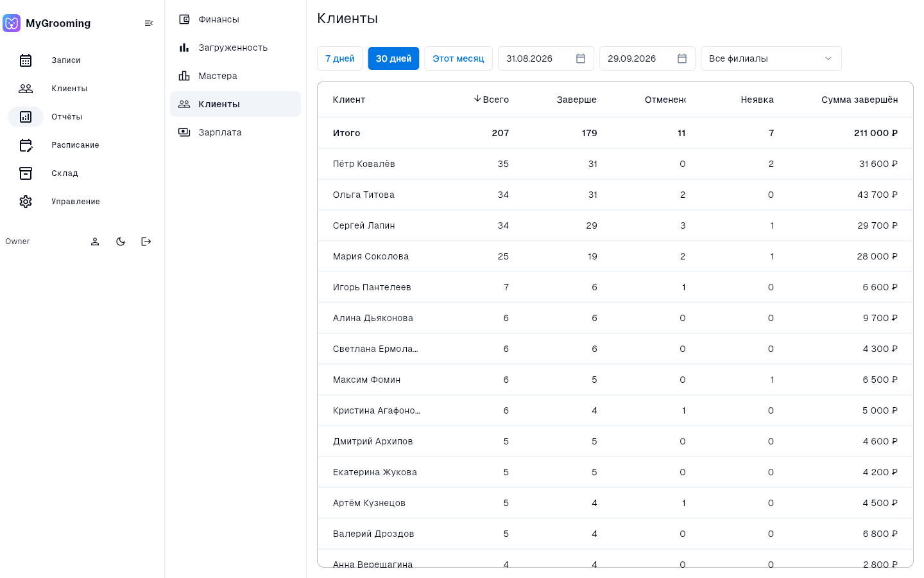Sort by Неявка column header
924x578 pixels.
click(x=757, y=100)
